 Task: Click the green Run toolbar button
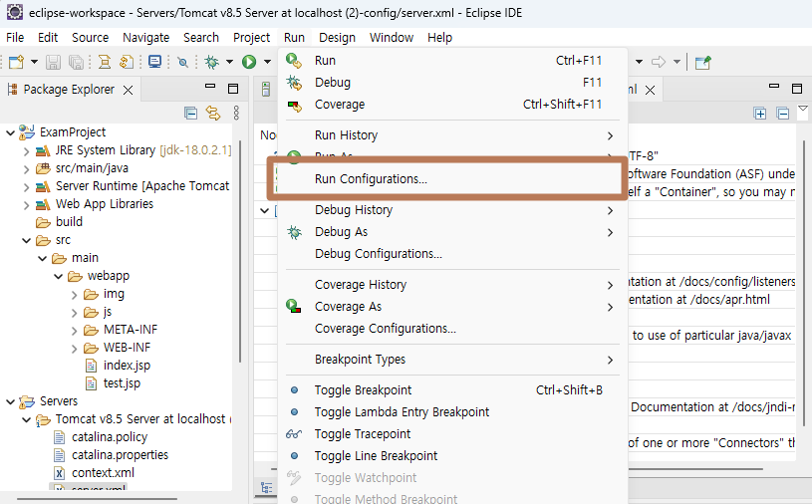click(249, 62)
